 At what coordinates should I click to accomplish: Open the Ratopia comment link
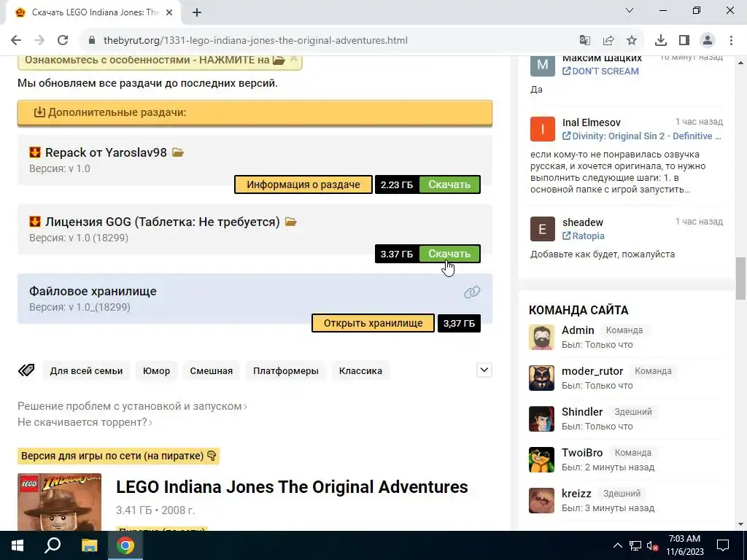click(x=583, y=236)
